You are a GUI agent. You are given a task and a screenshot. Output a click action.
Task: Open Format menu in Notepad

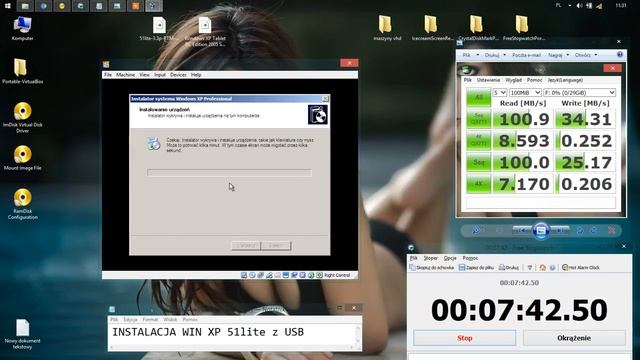click(150, 319)
